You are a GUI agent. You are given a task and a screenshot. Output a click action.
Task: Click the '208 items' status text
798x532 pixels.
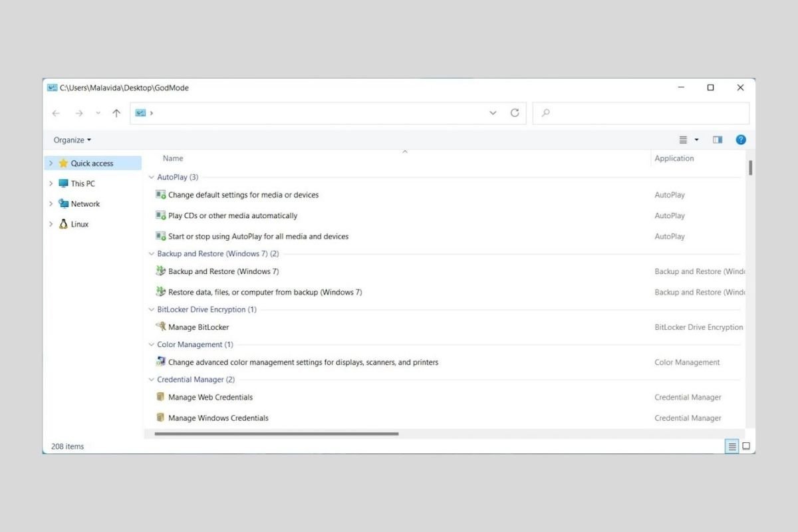click(x=68, y=446)
